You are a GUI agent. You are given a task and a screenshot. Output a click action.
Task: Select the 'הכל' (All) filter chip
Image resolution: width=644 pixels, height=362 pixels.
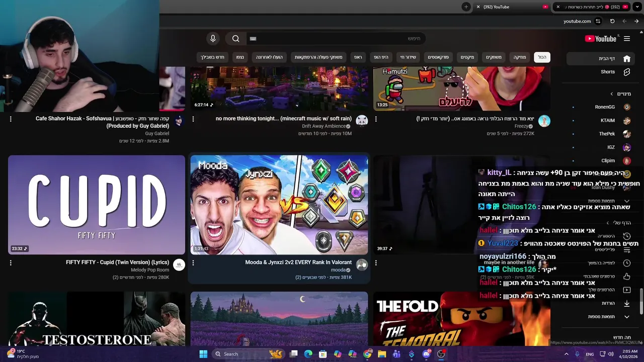click(x=542, y=57)
